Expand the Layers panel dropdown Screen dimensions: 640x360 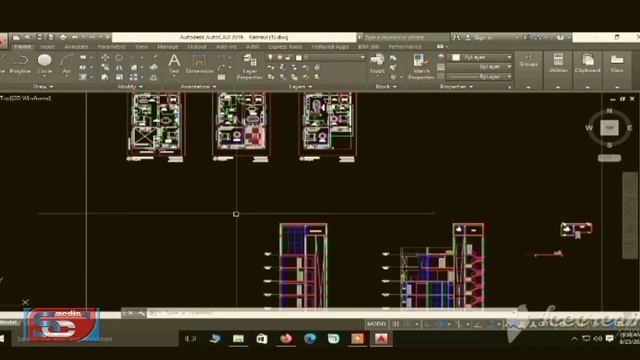[300, 87]
